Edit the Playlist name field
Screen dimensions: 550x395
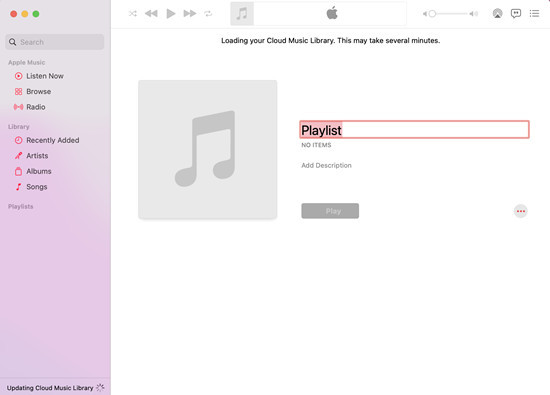coord(414,130)
